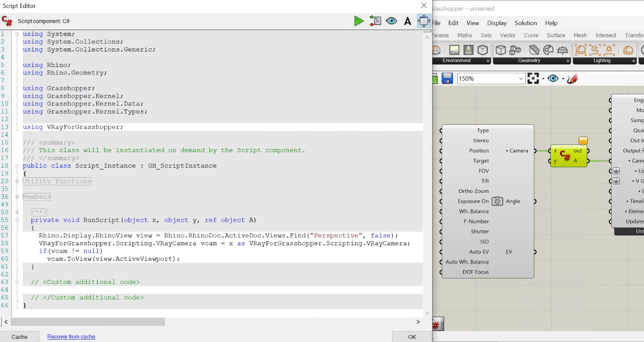Close the Script Editor window
644x342 pixels.
click(x=424, y=6)
